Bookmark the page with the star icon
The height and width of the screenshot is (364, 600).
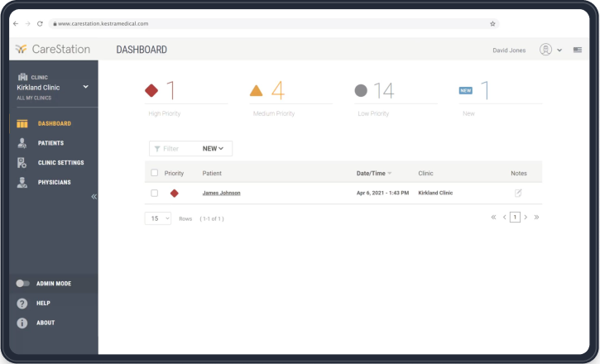pos(492,24)
